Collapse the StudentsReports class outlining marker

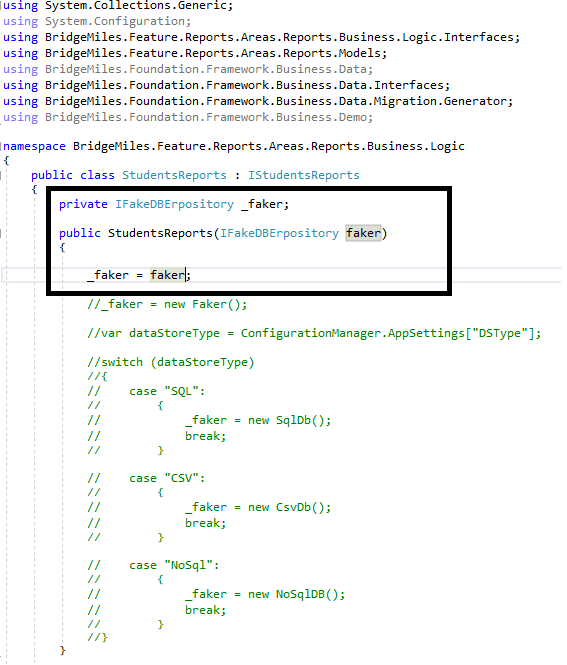[1, 175]
